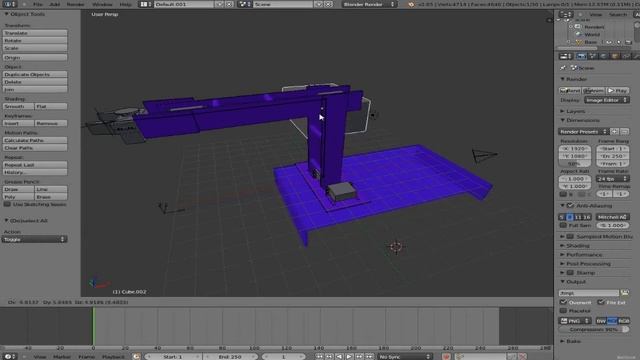This screenshot has width=640, height=360.
Task: Open the Help menu
Action: [x=125, y=4]
